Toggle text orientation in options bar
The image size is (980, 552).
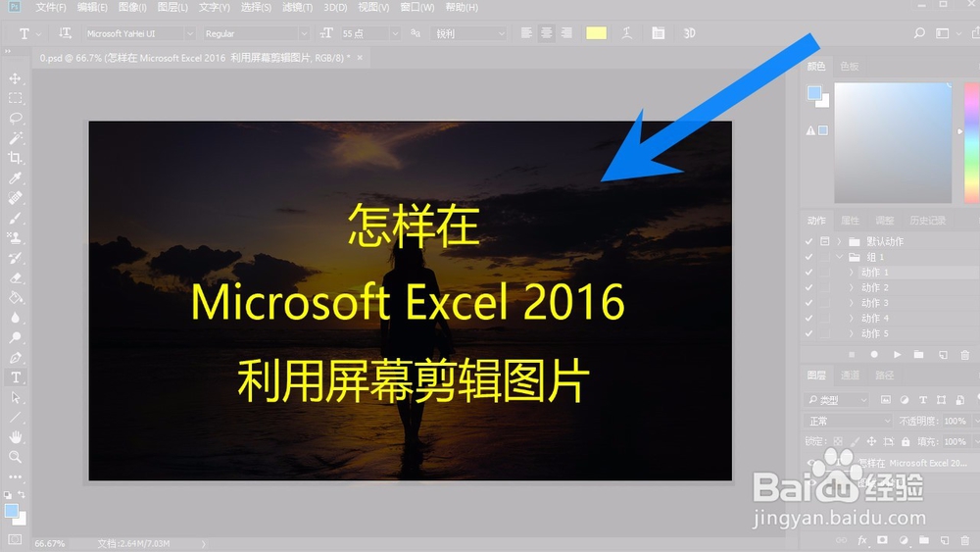click(65, 33)
